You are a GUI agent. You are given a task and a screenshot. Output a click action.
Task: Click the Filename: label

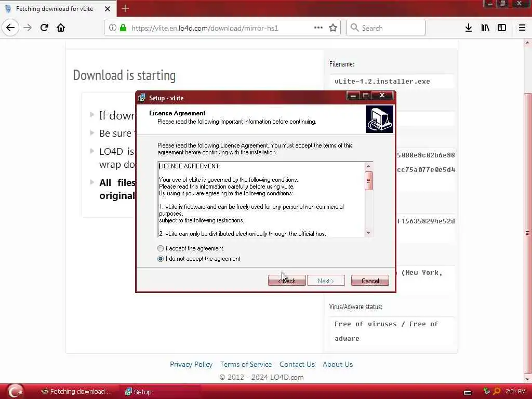coord(342,64)
